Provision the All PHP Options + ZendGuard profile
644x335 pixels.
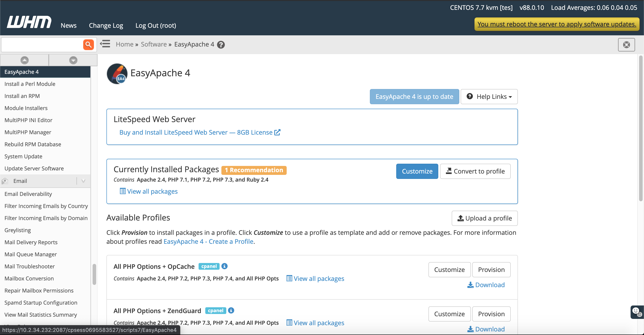coord(491,314)
